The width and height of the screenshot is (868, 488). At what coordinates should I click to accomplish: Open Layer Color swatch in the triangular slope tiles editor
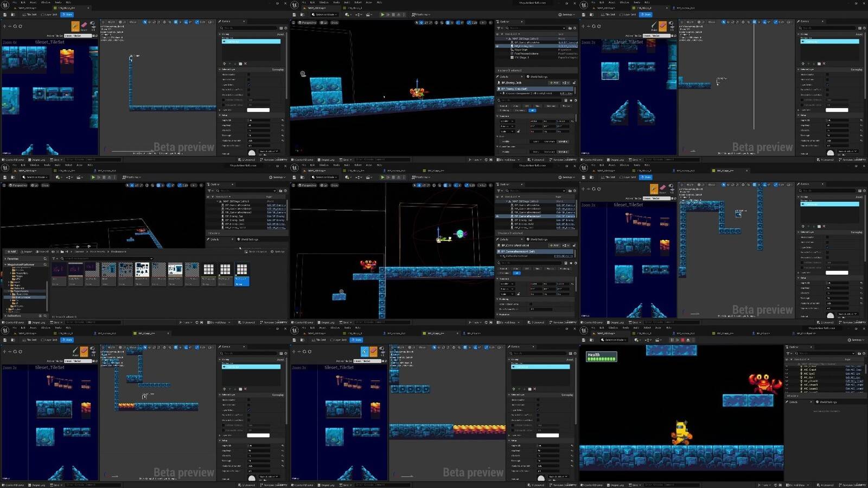click(837, 110)
